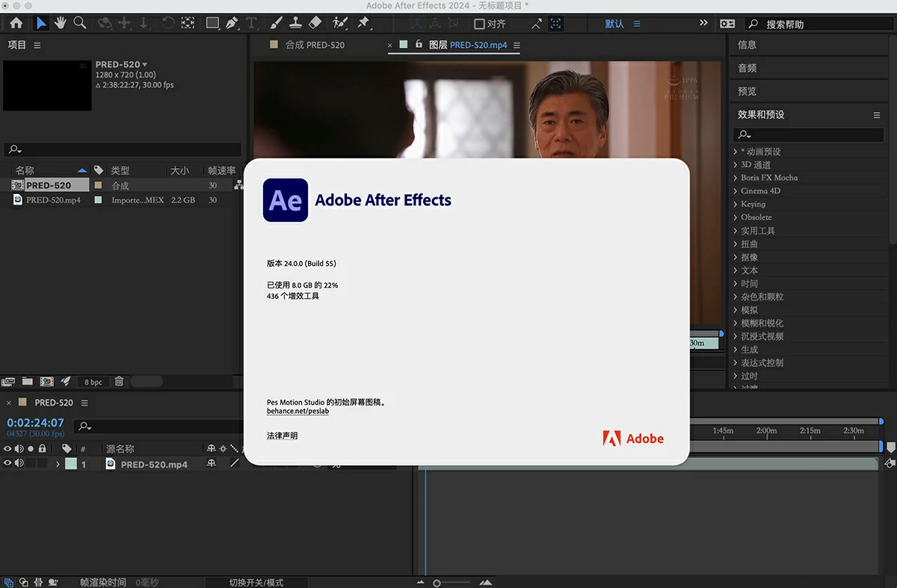The width and height of the screenshot is (897, 588).
Task: Open the 法律声明 legal notice link
Action: [x=282, y=436]
